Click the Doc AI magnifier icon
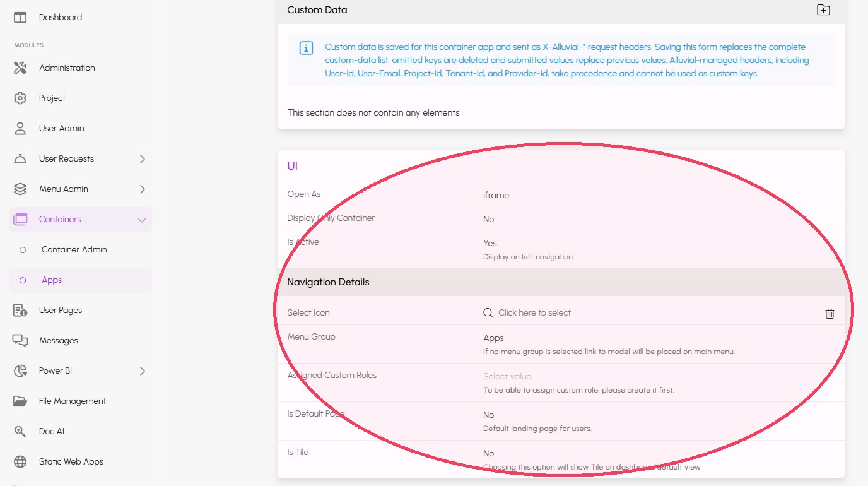This screenshot has height=486, width=868. 20,431
